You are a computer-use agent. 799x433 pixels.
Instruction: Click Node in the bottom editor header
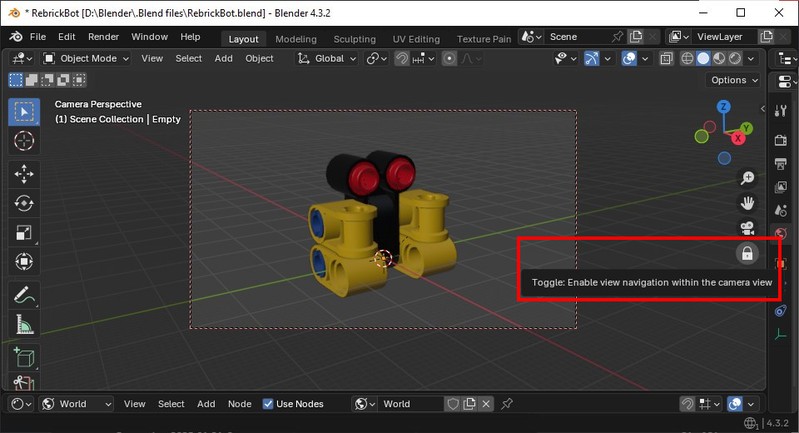tap(239, 404)
